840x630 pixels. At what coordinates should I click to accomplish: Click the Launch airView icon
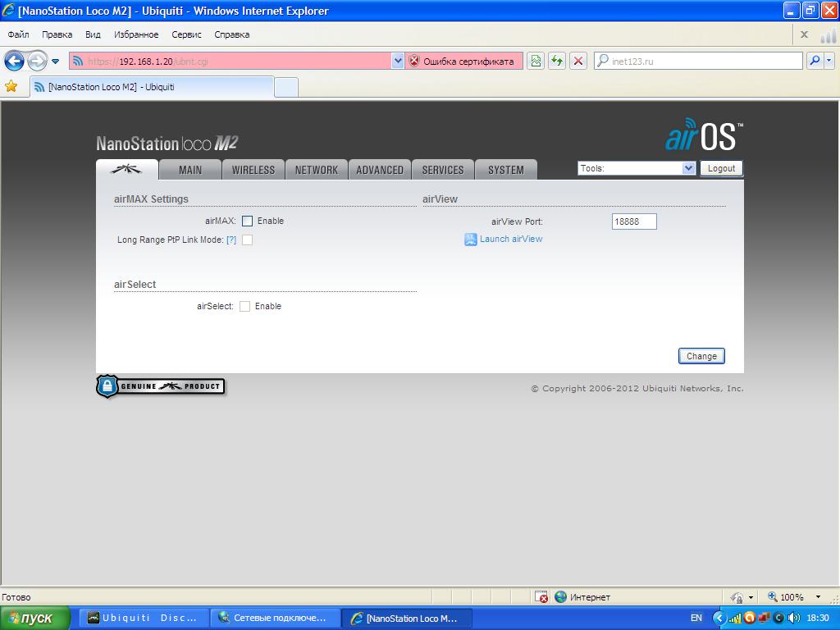471,240
